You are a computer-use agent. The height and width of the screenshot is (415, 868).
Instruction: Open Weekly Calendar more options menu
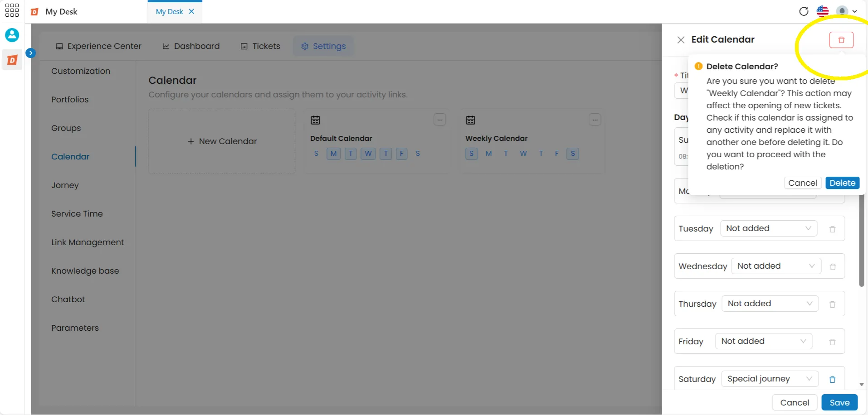coord(595,120)
